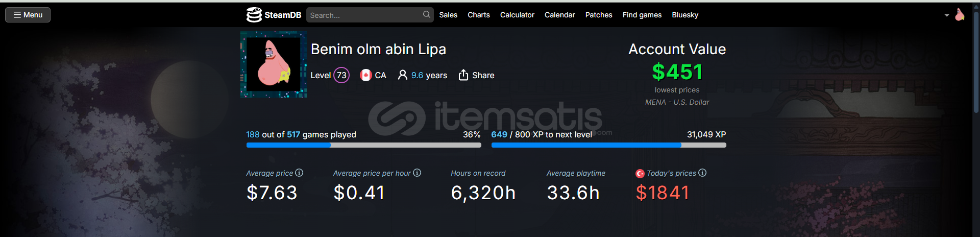Image resolution: width=980 pixels, height=237 pixels.
Task: Open the Patrick Star profile picture
Action: (274, 64)
